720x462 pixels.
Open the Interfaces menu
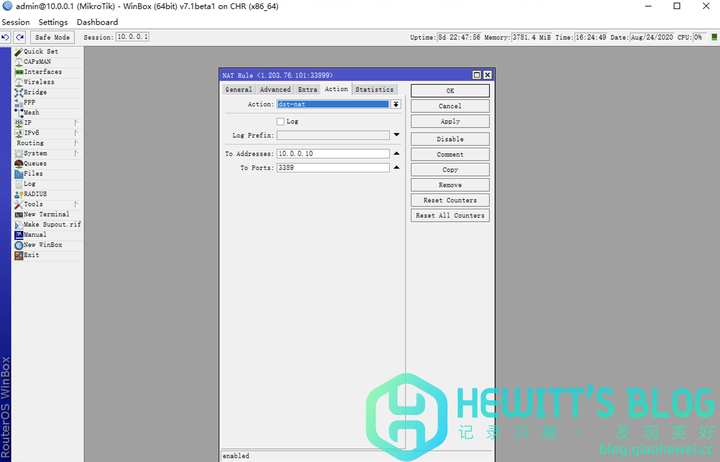point(47,72)
